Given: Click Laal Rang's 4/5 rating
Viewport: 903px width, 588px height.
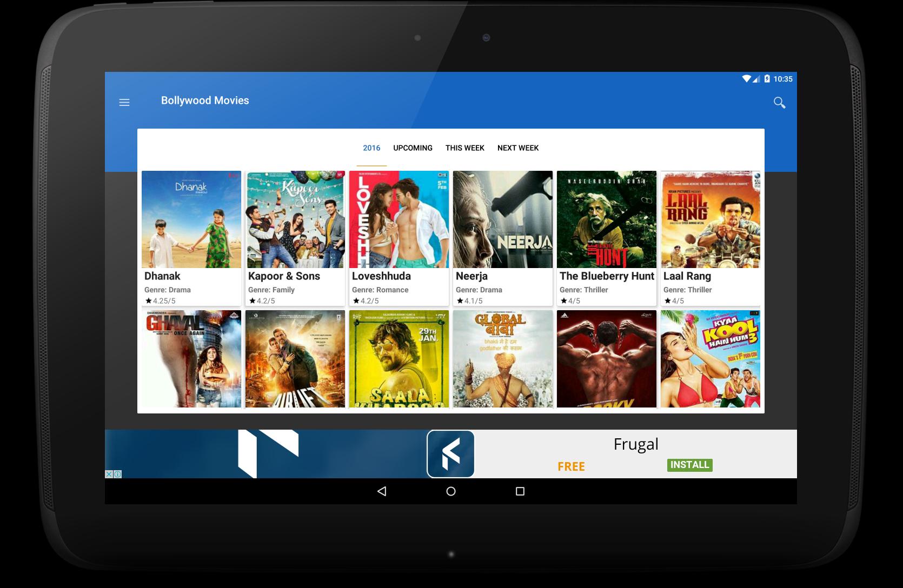Looking at the screenshot, I should pos(674,301).
